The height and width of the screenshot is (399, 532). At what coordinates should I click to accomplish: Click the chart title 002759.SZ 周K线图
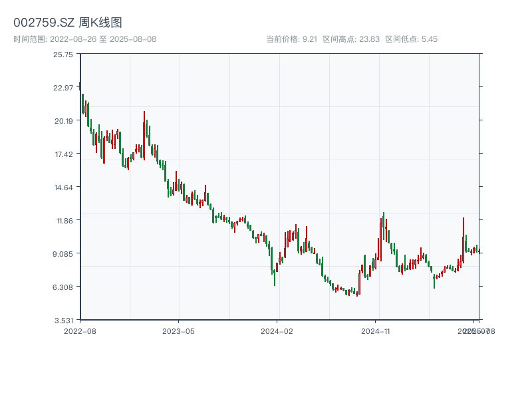[x=68, y=23]
